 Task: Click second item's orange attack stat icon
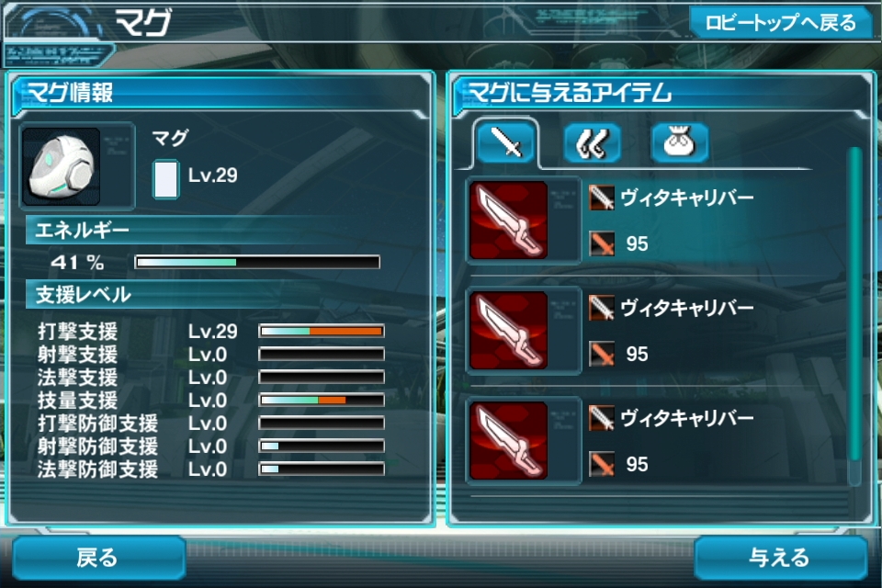click(601, 354)
